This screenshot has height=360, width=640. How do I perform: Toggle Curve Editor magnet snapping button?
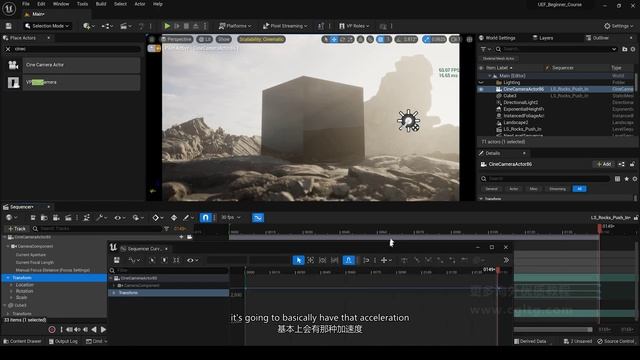tap(348, 260)
